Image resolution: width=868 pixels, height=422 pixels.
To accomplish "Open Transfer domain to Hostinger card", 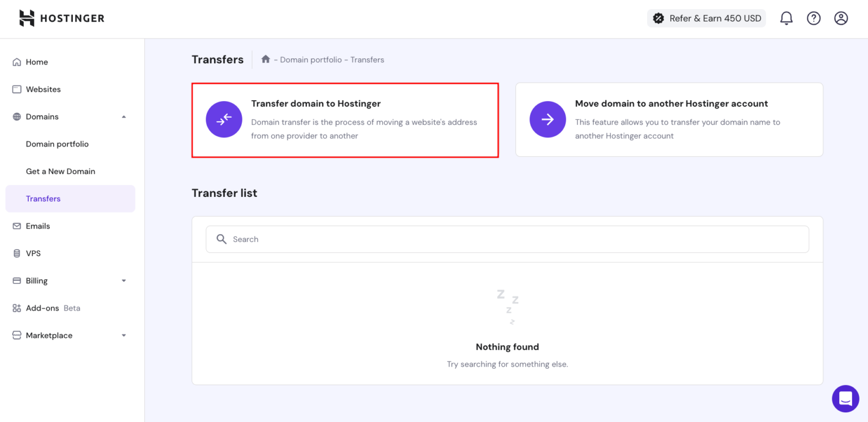I will tap(345, 119).
